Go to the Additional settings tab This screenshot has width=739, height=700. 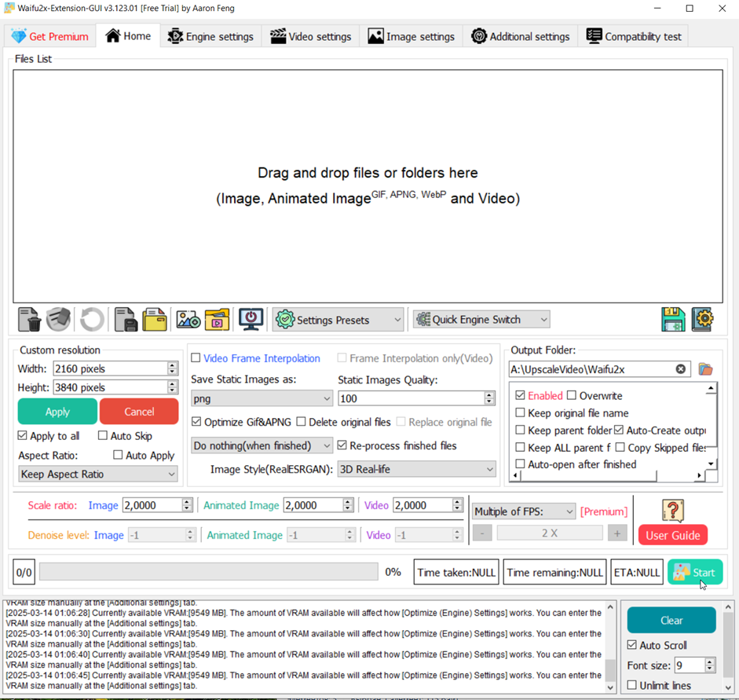521,36
